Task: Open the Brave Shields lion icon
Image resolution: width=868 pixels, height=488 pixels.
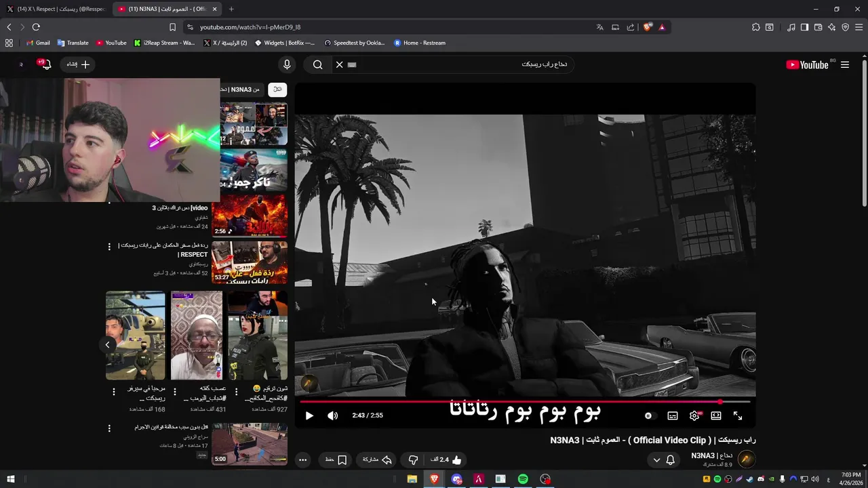Action: pos(648,27)
